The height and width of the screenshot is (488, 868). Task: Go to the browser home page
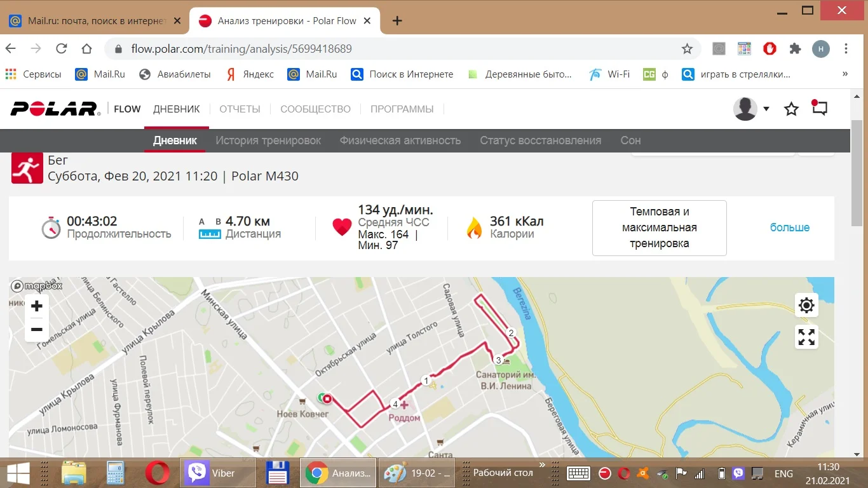tap(87, 49)
